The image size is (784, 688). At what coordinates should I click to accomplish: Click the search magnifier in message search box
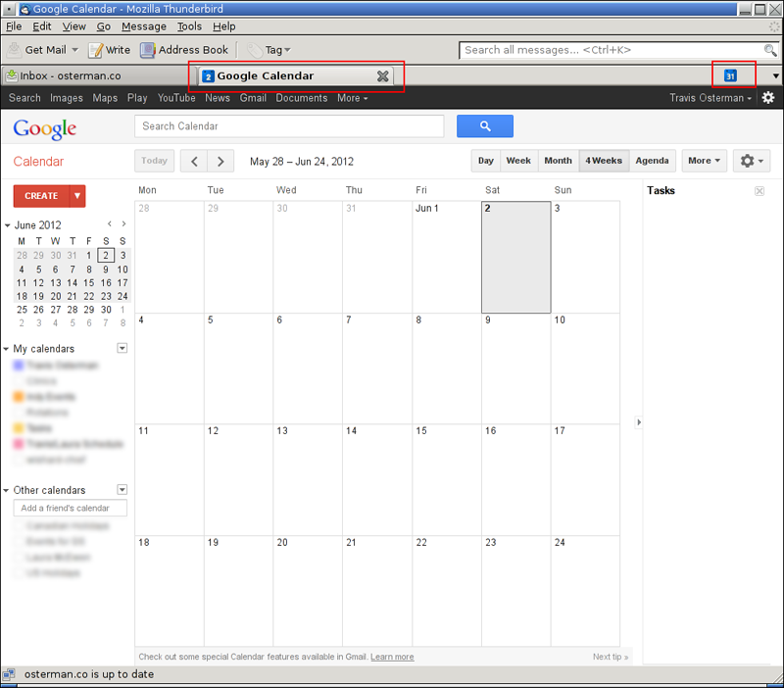pyautogui.click(x=769, y=50)
